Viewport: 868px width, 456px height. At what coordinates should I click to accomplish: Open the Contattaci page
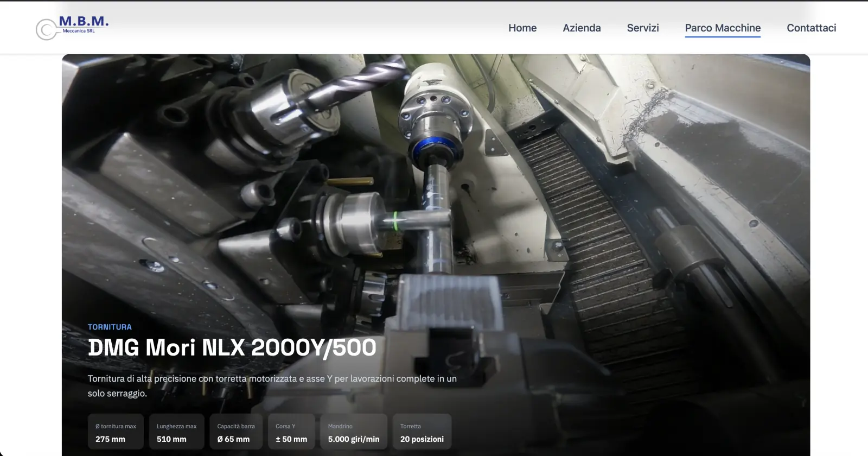(812, 28)
